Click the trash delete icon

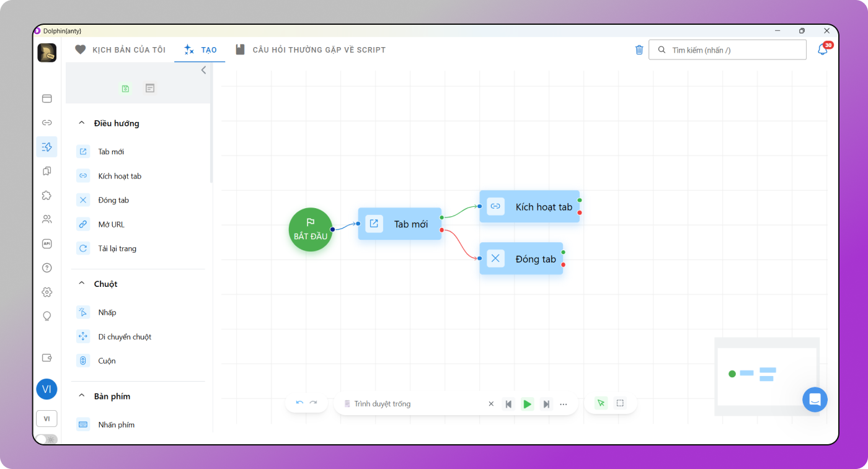[639, 50]
